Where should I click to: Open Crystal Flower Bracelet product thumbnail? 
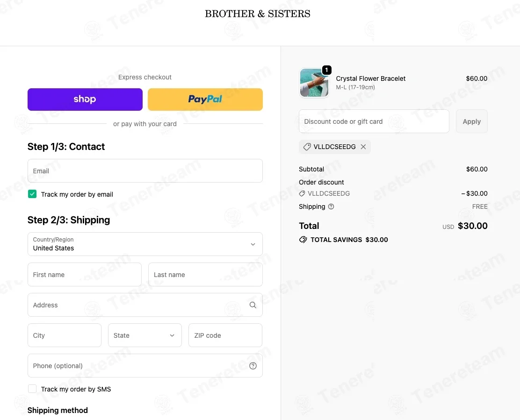[x=314, y=83]
